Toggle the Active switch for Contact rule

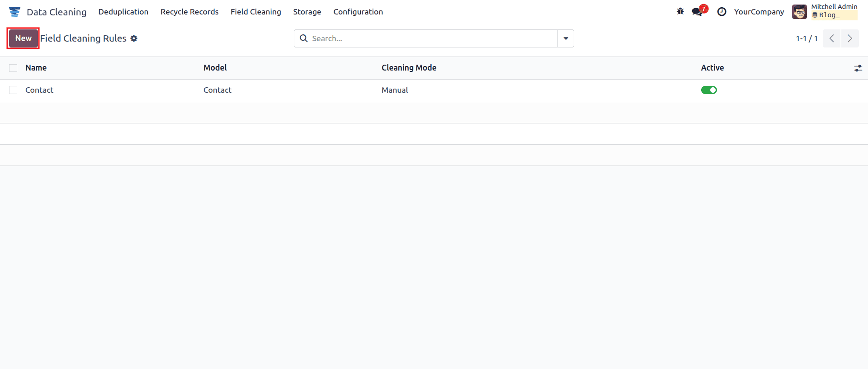pyautogui.click(x=709, y=90)
